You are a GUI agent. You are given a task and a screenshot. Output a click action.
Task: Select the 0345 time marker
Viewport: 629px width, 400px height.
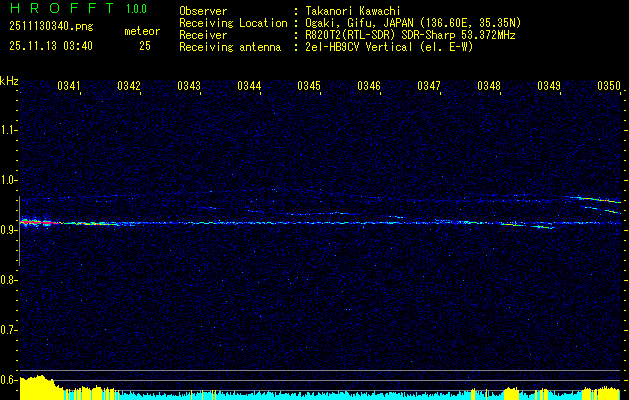point(309,87)
